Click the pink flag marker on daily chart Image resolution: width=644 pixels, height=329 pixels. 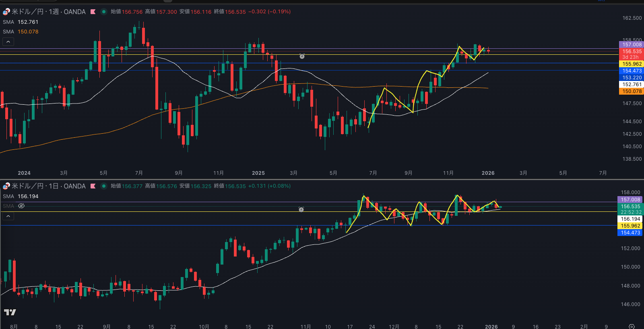pyautogui.click(x=93, y=186)
